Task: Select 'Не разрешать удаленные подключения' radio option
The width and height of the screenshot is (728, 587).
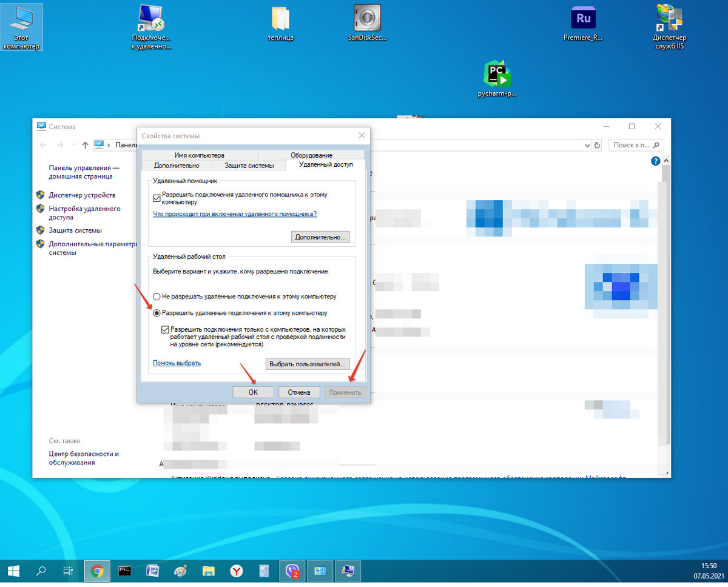Action: [x=157, y=297]
